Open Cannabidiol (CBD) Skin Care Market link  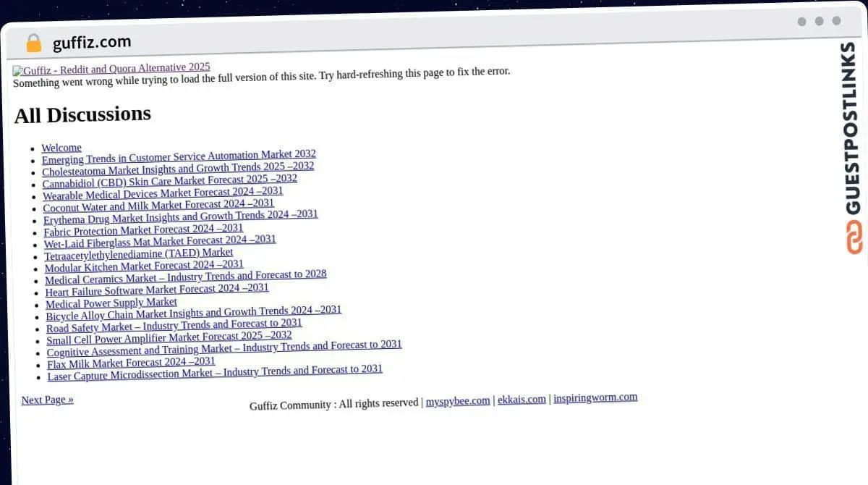[170, 181]
